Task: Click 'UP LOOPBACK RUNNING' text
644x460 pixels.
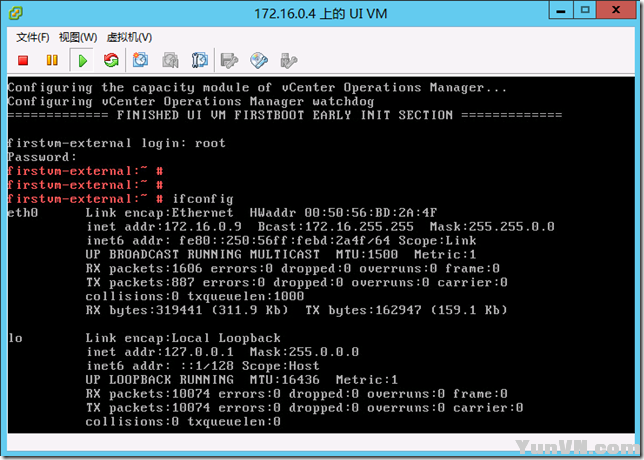Action: tap(159, 380)
